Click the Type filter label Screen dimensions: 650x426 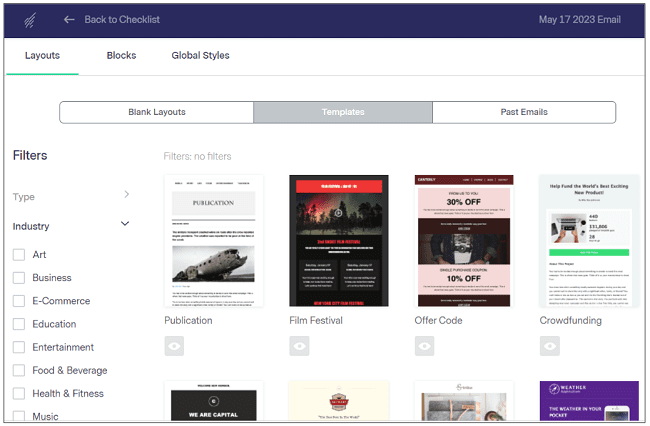pyautogui.click(x=24, y=197)
